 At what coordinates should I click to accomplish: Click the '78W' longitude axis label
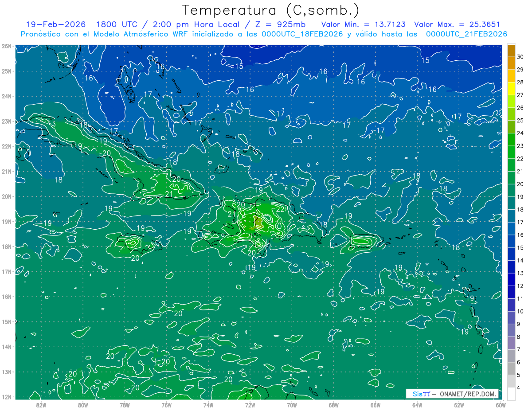tap(125, 405)
